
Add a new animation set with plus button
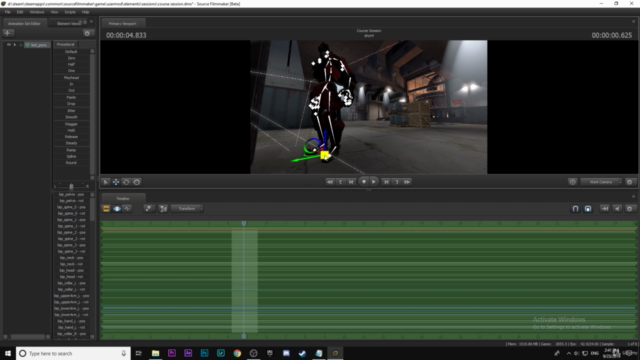8,33
